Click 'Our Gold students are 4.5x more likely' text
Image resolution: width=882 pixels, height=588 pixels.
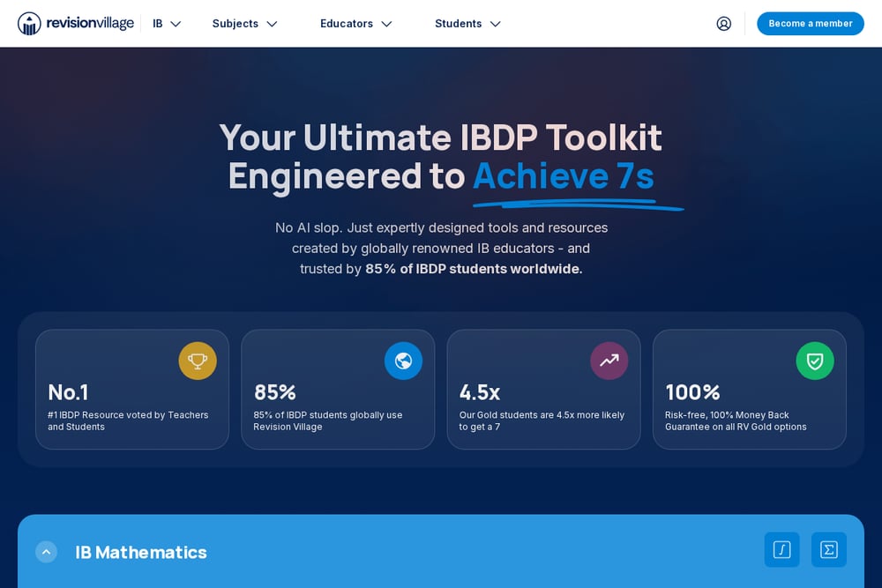542,415
